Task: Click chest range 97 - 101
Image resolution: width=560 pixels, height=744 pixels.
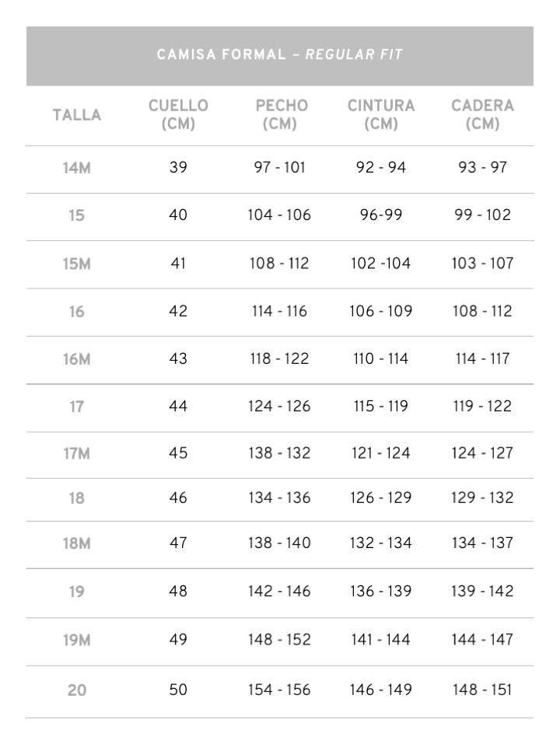Action: point(280,168)
